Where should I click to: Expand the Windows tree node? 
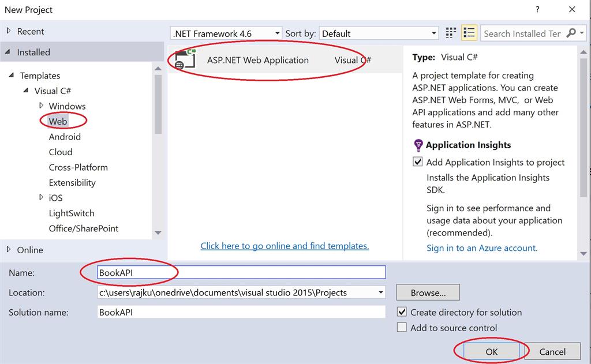(x=41, y=106)
